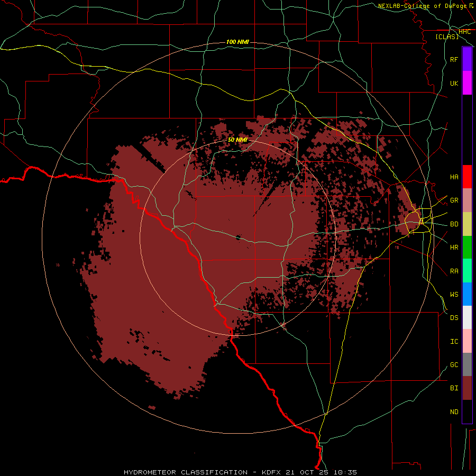This screenshot has height=476, width=476.
Task: Click the 10:35 timestamp
Action: pyautogui.click(x=345, y=472)
